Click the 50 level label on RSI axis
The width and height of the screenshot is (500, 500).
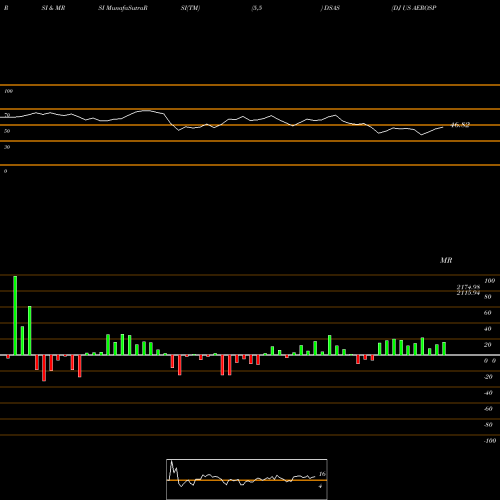point(7,131)
